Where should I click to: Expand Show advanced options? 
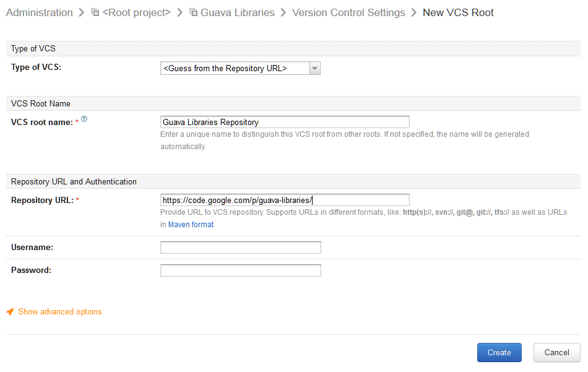pos(60,311)
